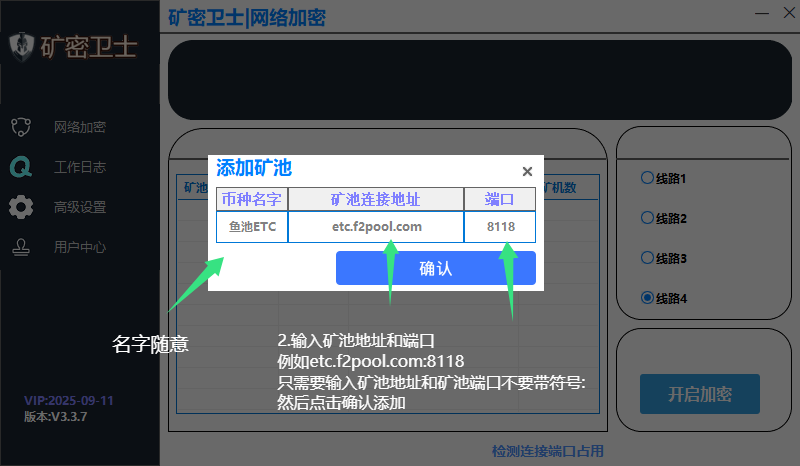Open the 网络加密 menu text label
Screen dimensions: 800x466
point(80,127)
